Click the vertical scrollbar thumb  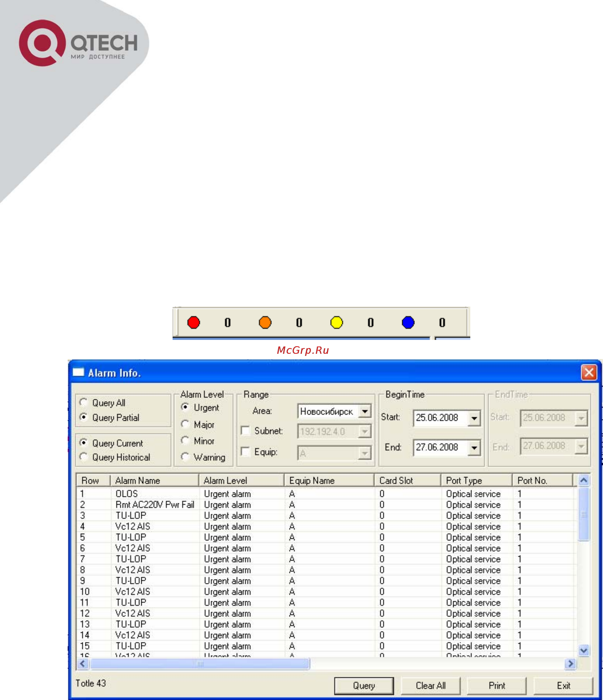click(x=584, y=514)
